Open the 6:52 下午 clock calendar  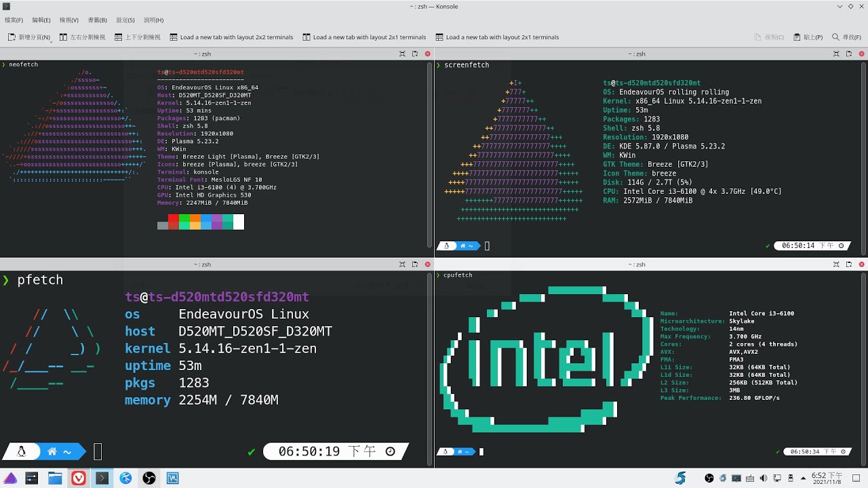(x=829, y=478)
